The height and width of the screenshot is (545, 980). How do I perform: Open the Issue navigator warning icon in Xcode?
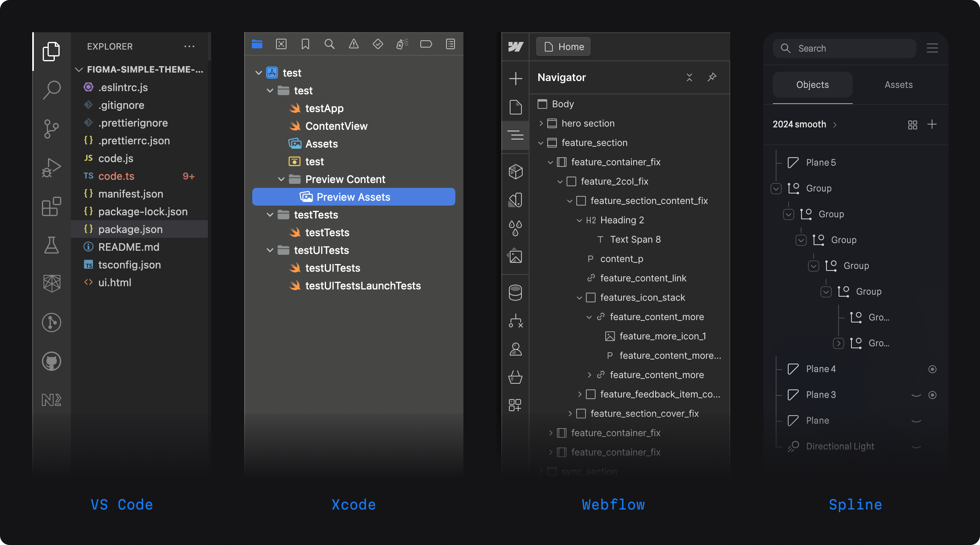[354, 44]
